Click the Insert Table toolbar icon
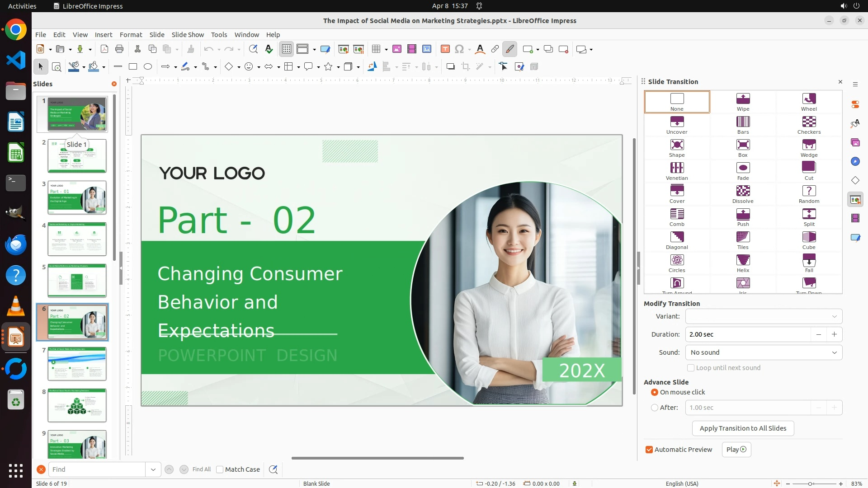Screen dimensions: 868x488 point(376,49)
